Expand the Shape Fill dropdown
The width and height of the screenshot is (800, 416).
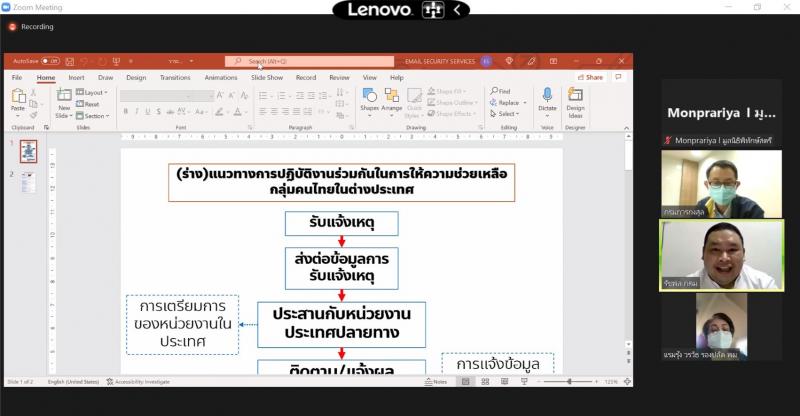447,91
